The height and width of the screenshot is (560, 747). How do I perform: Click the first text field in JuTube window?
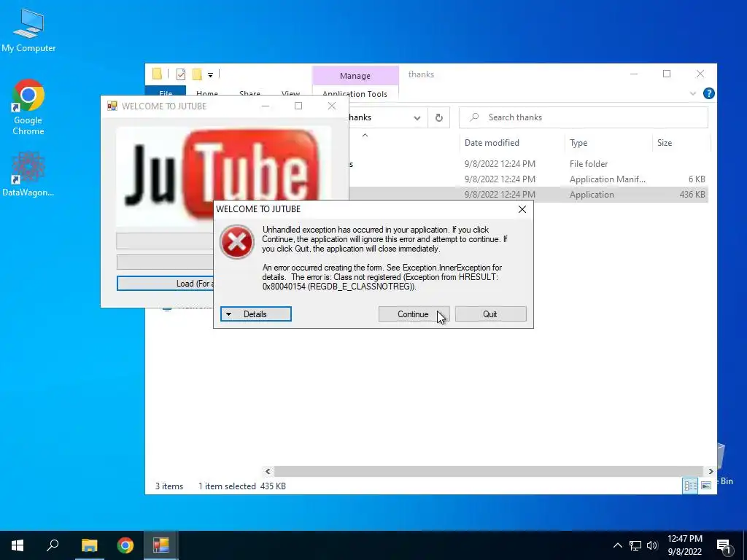166,241
